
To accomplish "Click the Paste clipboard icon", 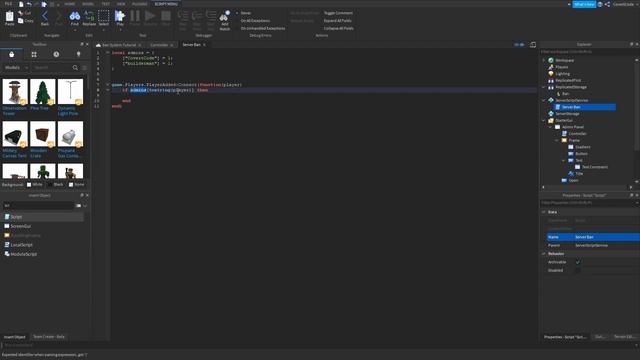I will (x=9, y=17).
